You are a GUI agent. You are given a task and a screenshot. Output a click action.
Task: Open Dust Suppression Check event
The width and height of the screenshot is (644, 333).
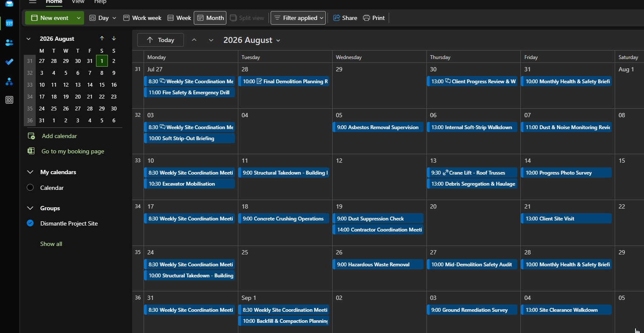[378, 218]
